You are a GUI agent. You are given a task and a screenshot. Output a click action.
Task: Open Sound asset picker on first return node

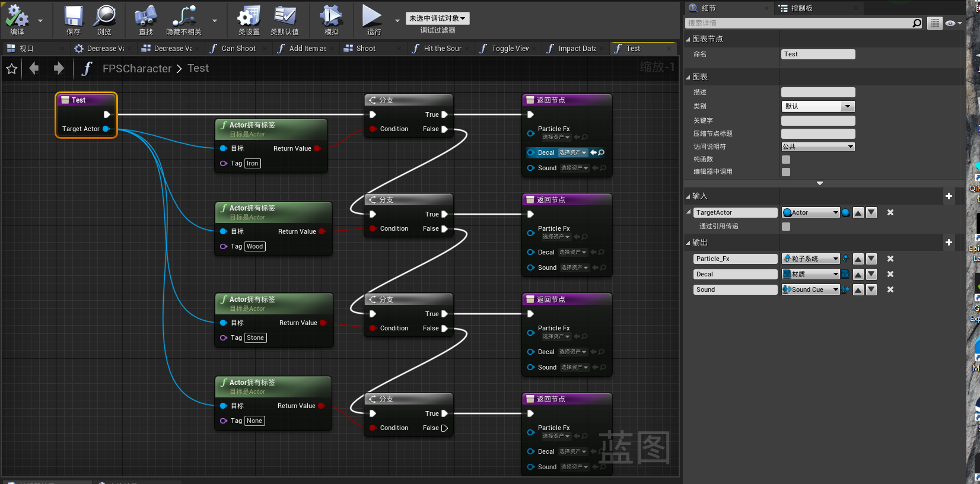click(x=574, y=168)
